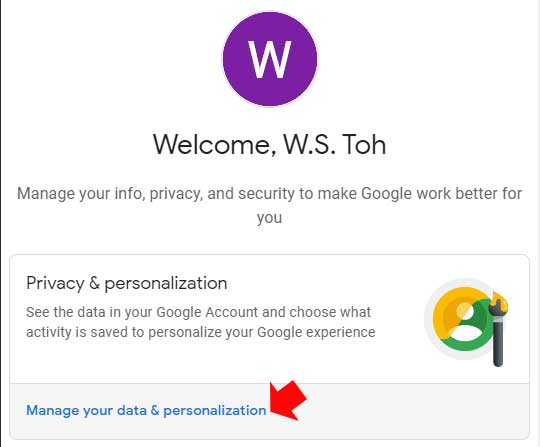Image resolution: width=540 pixels, height=447 pixels.
Task: Click the yellow flame tip of the paintbrush
Action: [x=499, y=302]
